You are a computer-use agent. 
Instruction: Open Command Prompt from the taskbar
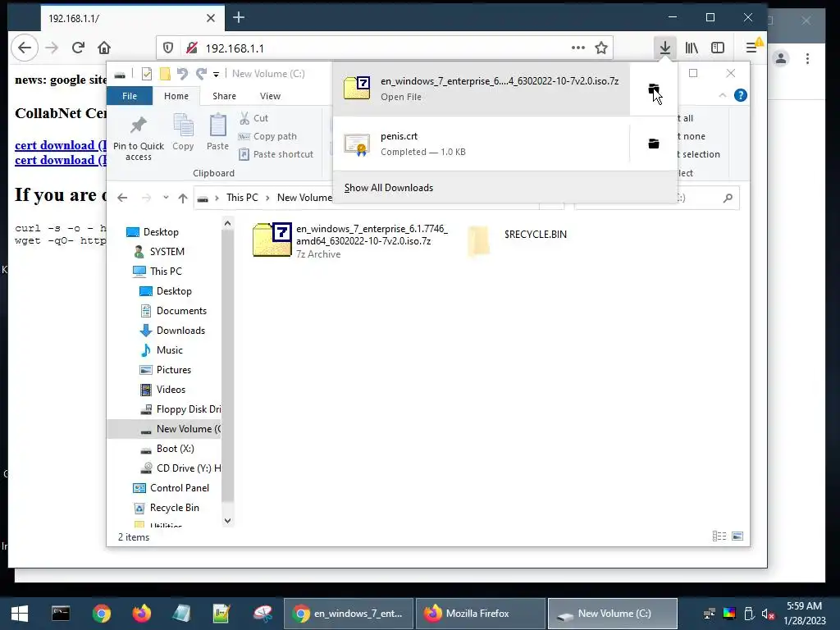(x=61, y=614)
